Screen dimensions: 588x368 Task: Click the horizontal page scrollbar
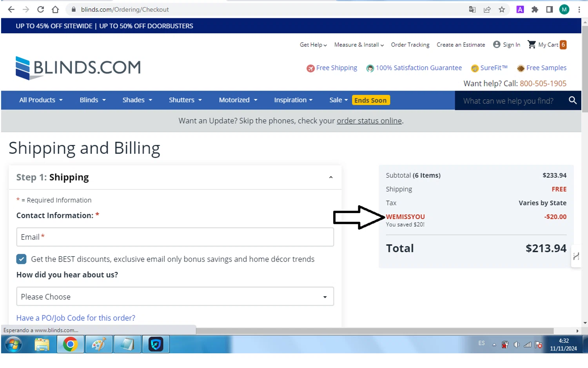tap(374, 331)
